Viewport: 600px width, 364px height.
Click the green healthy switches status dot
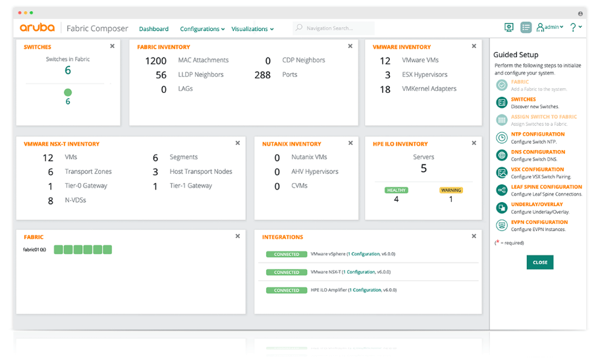tap(68, 92)
